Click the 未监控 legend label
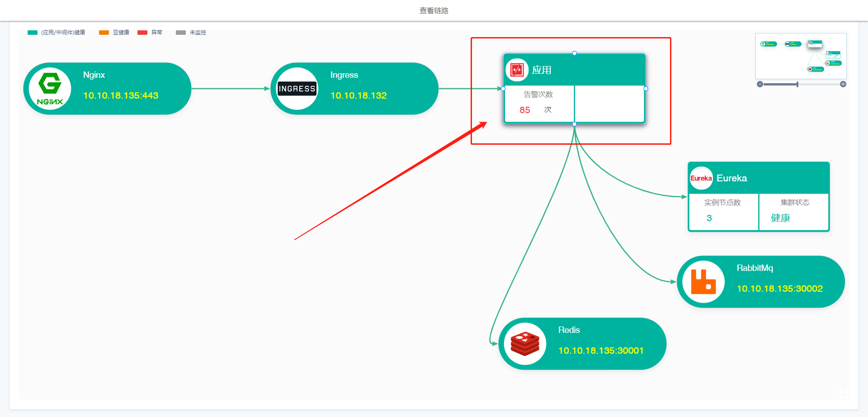This screenshot has width=868, height=417. [x=198, y=33]
